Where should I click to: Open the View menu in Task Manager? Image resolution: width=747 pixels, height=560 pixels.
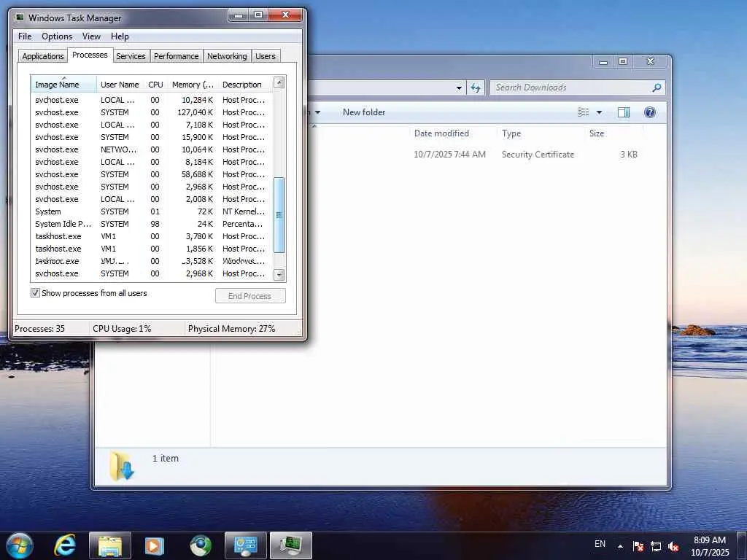[91, 36]
